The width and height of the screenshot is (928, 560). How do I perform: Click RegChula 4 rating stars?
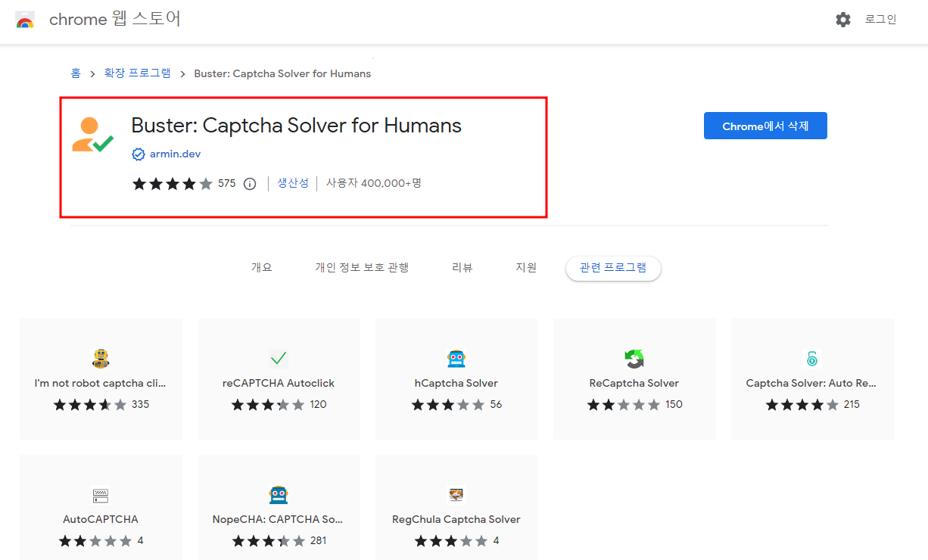[x=451, y=541]
